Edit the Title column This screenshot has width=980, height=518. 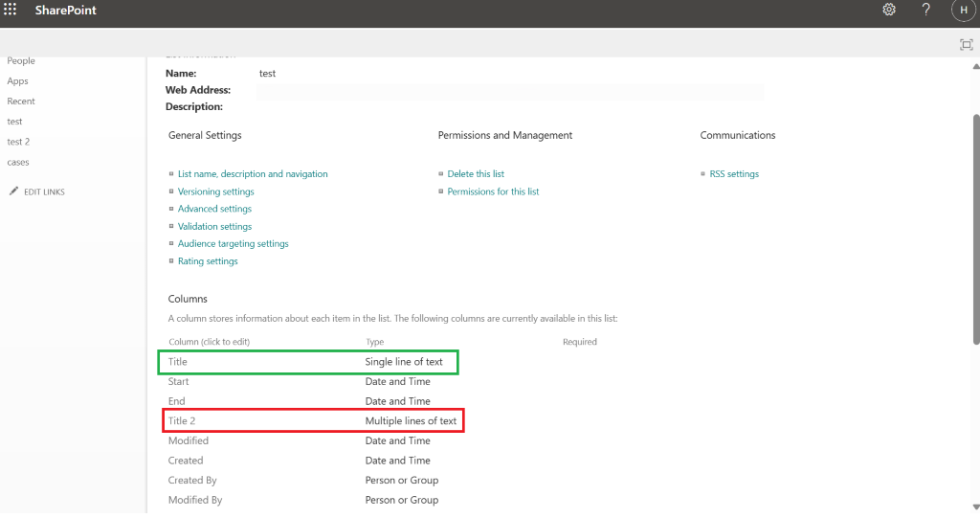[x=177, y=362]
